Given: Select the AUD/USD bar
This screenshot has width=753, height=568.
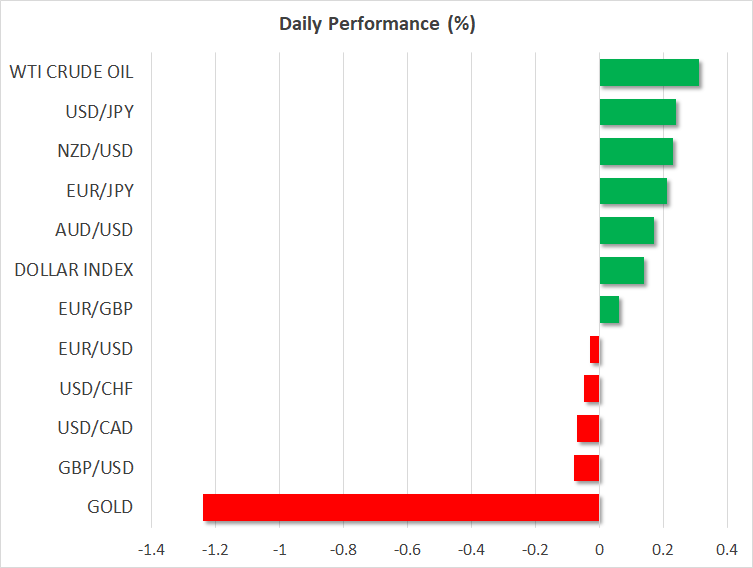Looking at the screenshot, I should pos(626,231).
